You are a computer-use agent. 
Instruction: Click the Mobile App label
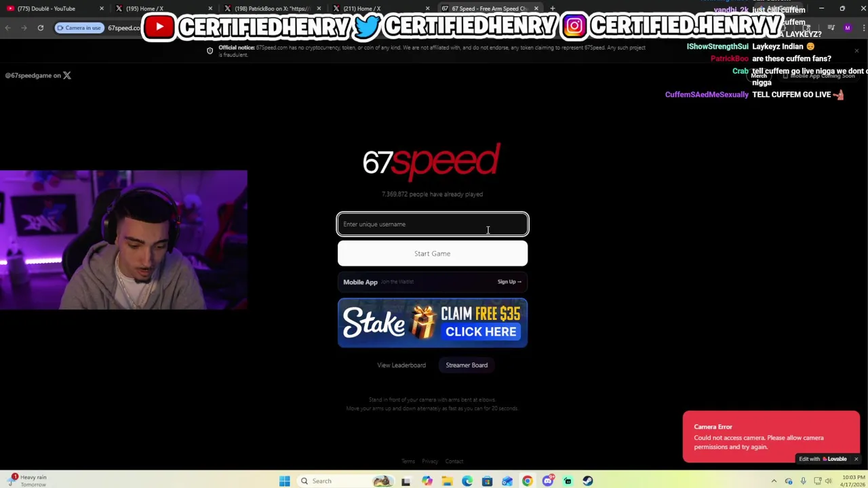(x=360, y=282)
